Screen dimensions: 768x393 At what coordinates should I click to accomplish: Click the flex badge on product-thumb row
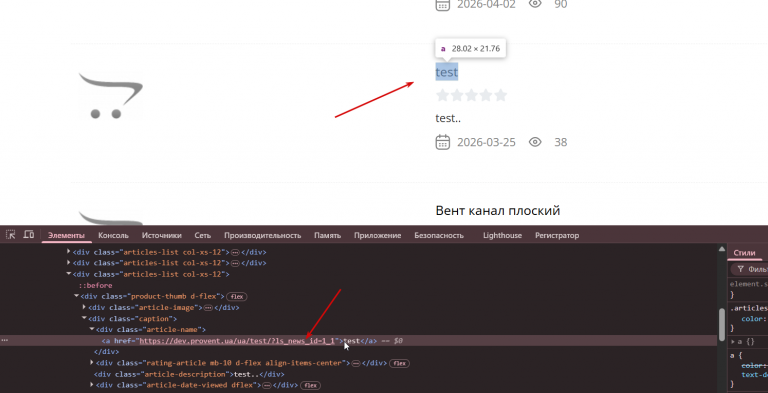(237, 296)
